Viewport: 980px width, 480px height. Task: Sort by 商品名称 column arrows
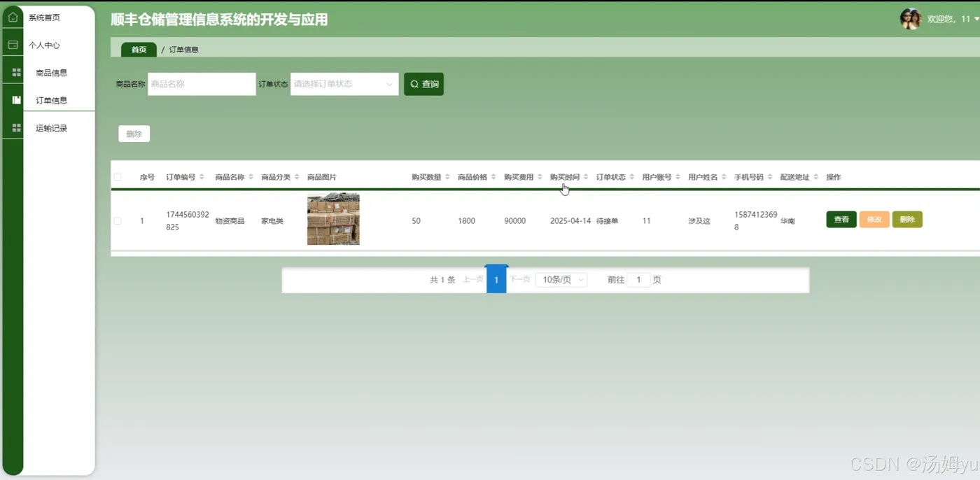pyautogui.click(x=251, y=177)
